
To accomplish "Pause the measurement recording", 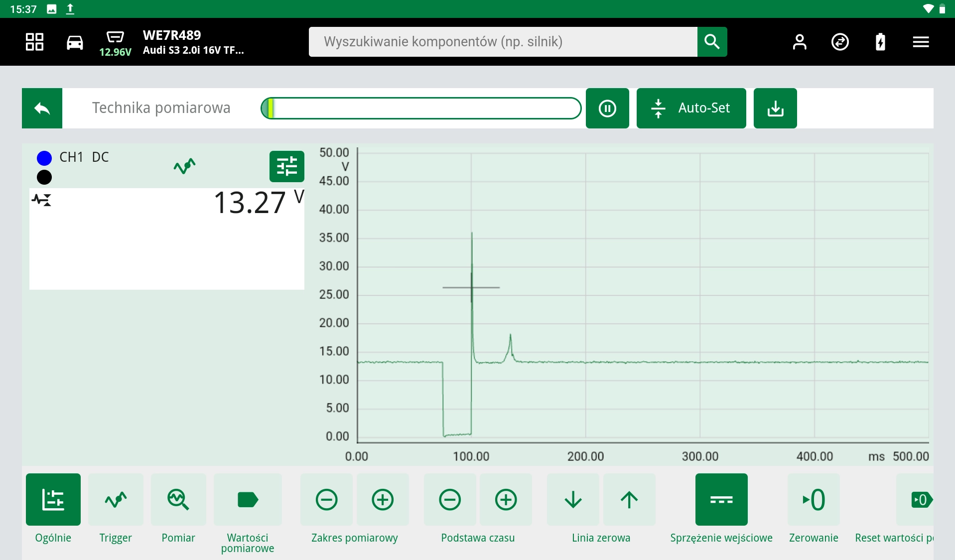I will coord(607,108).
